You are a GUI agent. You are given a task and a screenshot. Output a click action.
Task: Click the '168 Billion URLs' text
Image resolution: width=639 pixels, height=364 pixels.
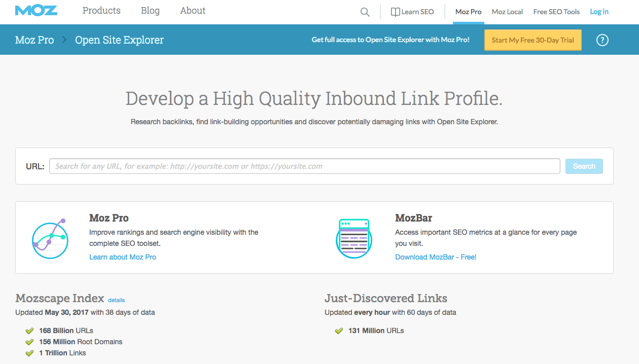(66, 331)
